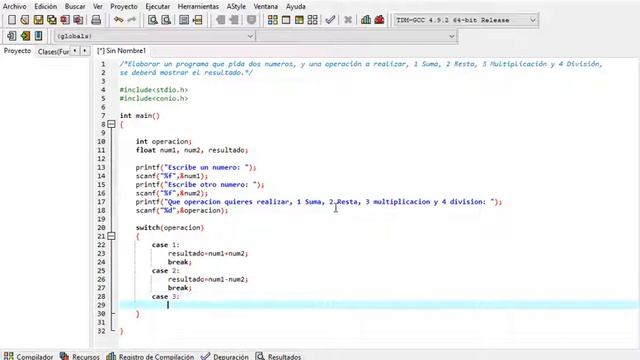Viewport: 640px width, 360px height.
Task: Open the TDM-GCC 4.9.2 compiler set dropdown
Action: [x=466, y=20]
